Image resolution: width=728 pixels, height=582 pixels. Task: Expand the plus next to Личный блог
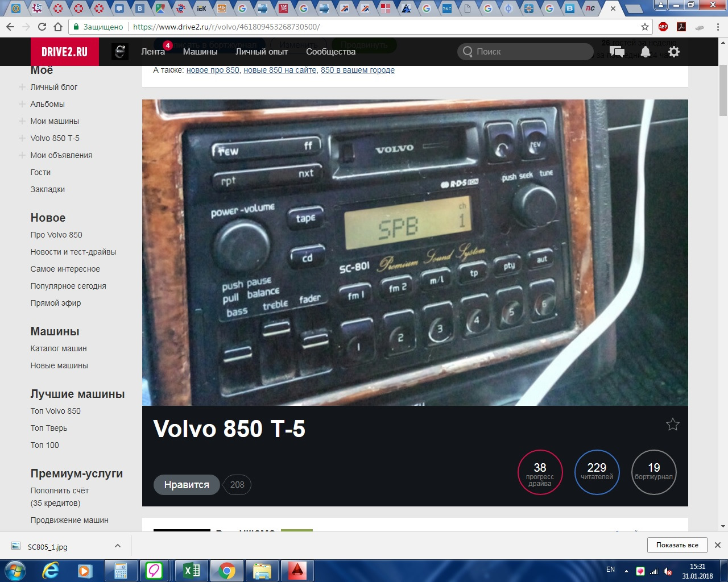(x=22, y=87)
